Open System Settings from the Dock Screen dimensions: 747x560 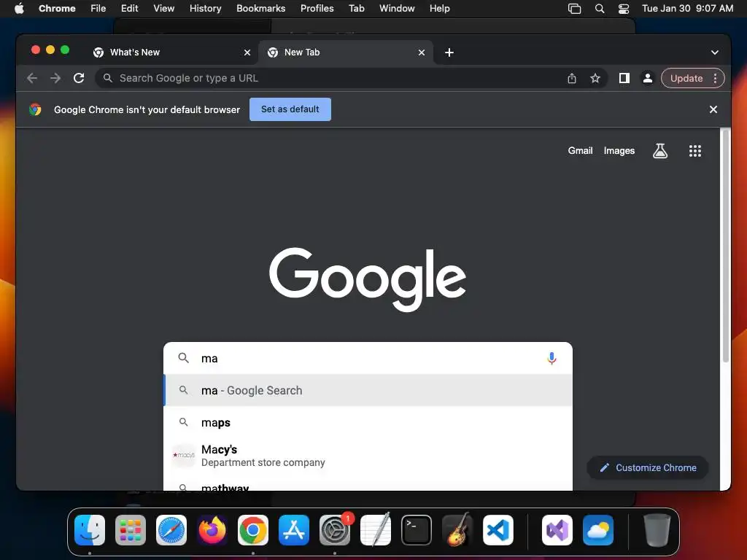(334, 530)
